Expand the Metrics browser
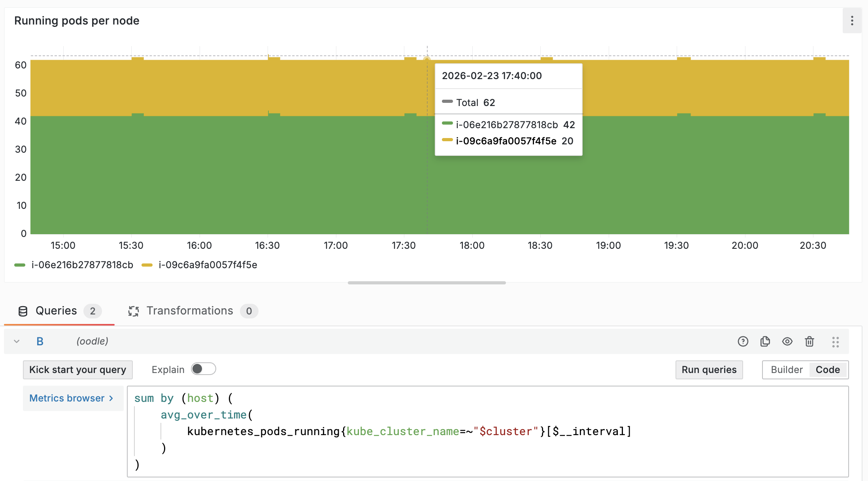Screen dimensions: 868x481 [72, 398]
